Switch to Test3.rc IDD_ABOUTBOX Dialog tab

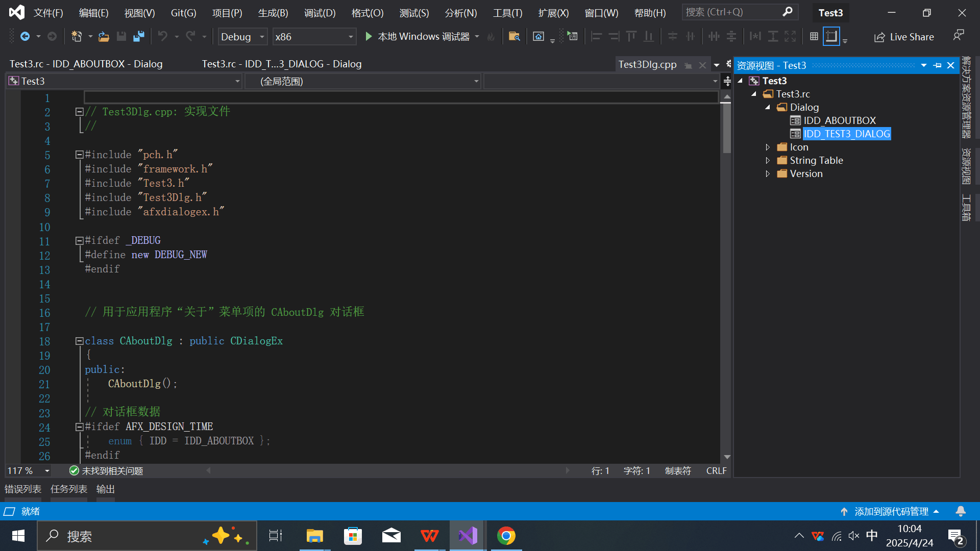click(x=86, y=64)
